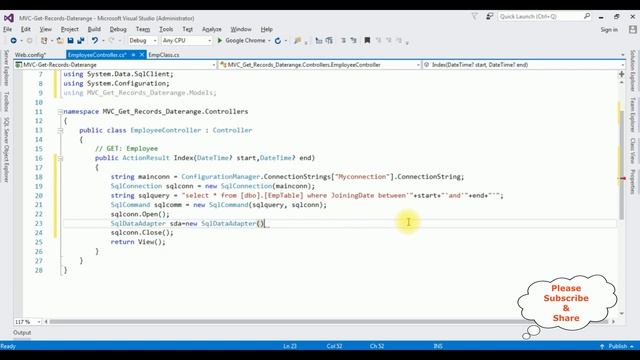Click the Find in Files toolbar icon

pyautogui.click(x=298, y=40)
